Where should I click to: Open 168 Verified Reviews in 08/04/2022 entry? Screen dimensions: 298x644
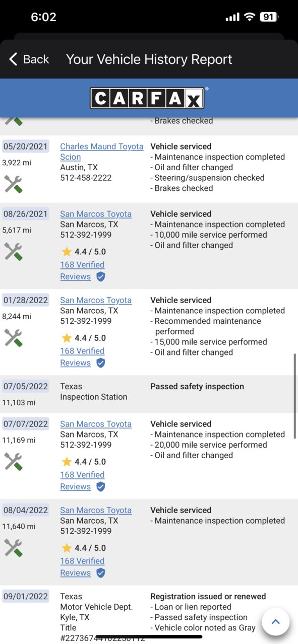tap(82, 566)
